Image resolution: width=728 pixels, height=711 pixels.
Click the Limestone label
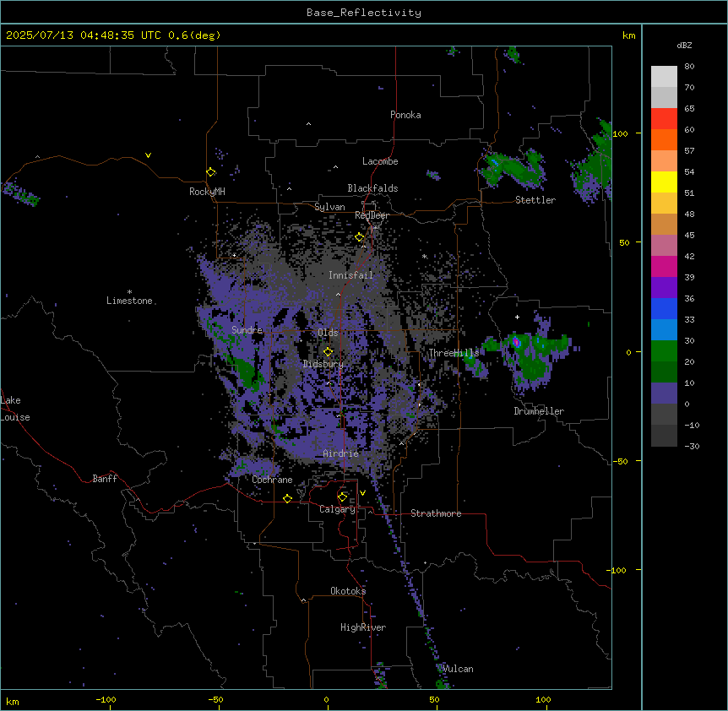tap(129, 301)
